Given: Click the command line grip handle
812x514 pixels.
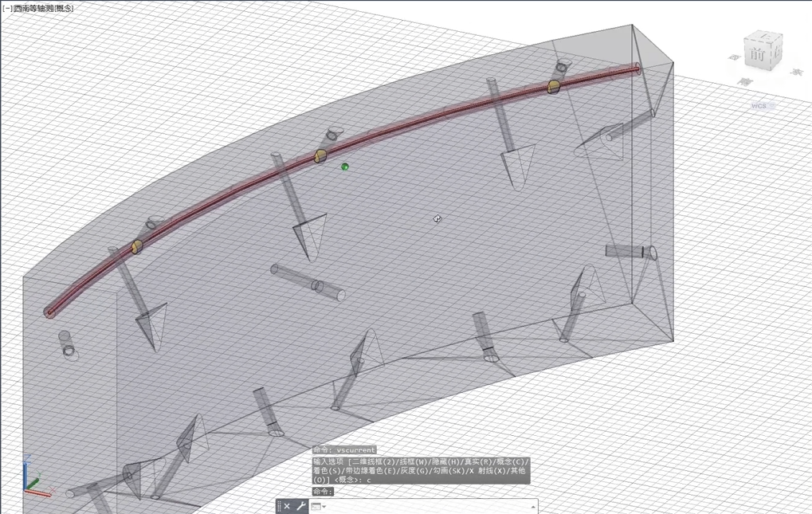Looking at the screenshot, I should [x=279, y=506].
